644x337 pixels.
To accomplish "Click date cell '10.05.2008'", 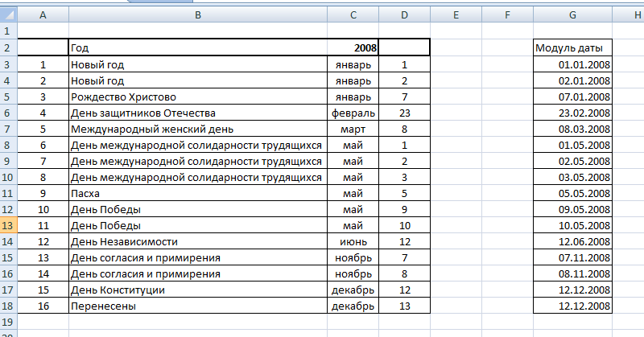I will click(572, 225).
